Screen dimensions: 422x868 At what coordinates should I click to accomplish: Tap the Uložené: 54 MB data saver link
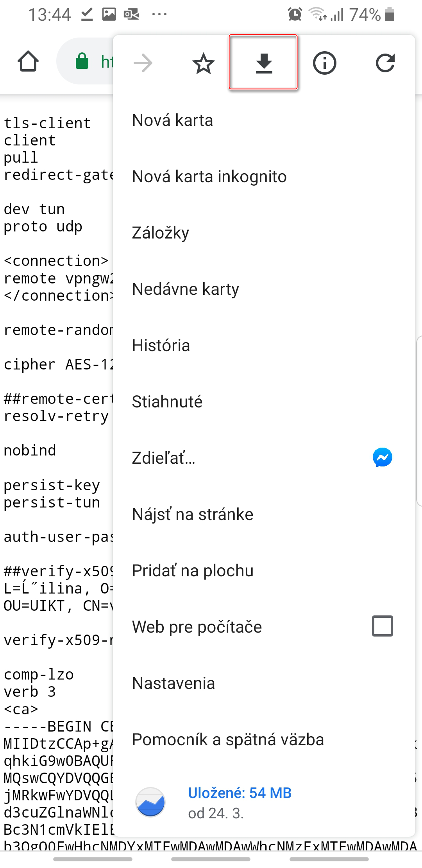pyautogui.click(x=240, y=793)
